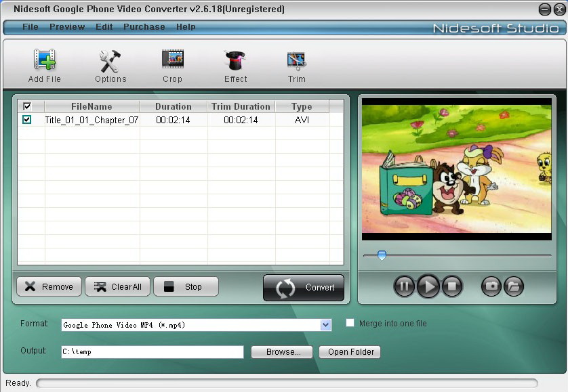Open the Options tools icon

[x=110, y=61]
